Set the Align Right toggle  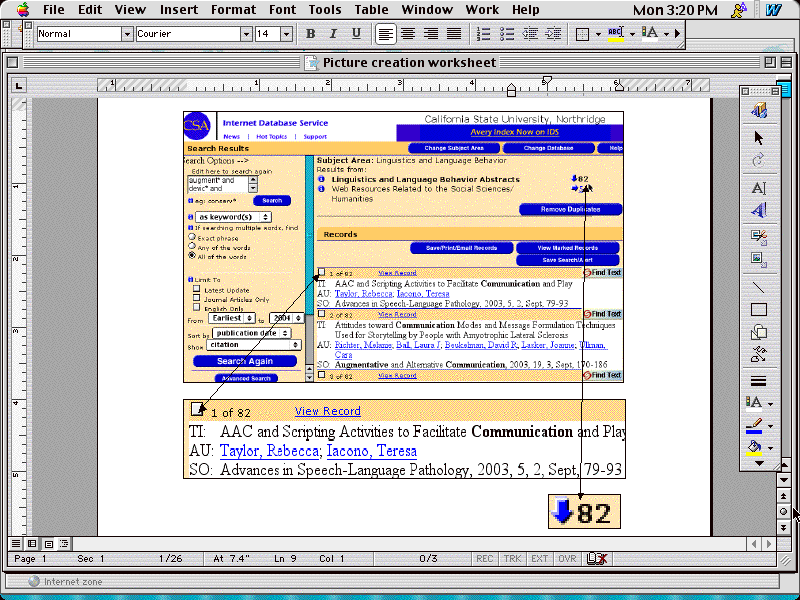point(431,34)
